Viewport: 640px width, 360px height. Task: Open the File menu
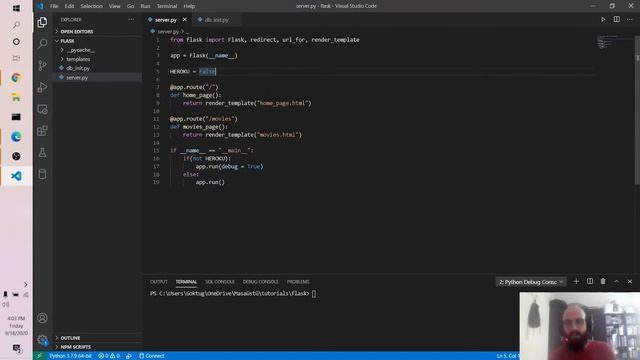(54, 6)
